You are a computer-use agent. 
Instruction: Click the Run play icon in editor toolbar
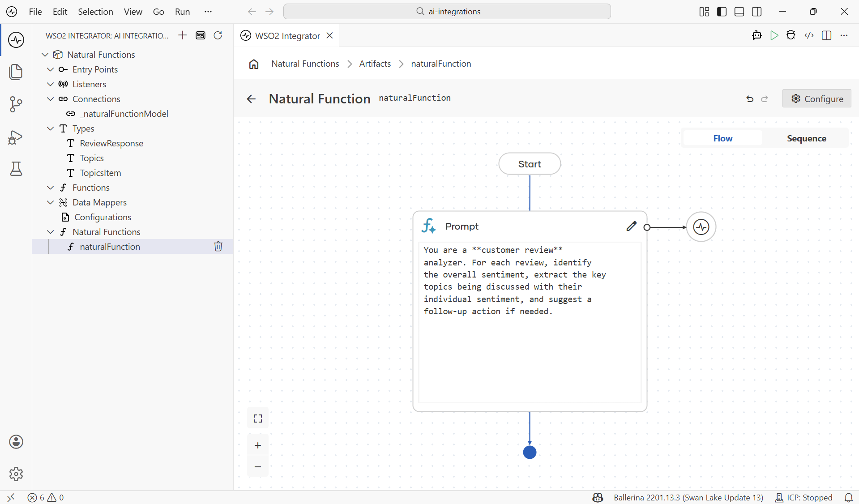[x=774, y=35]
